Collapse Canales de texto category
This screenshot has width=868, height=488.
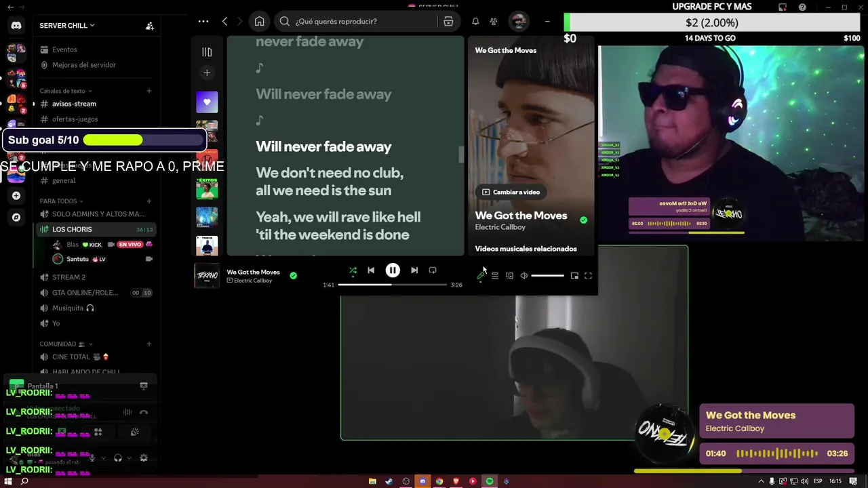[66, 91]
